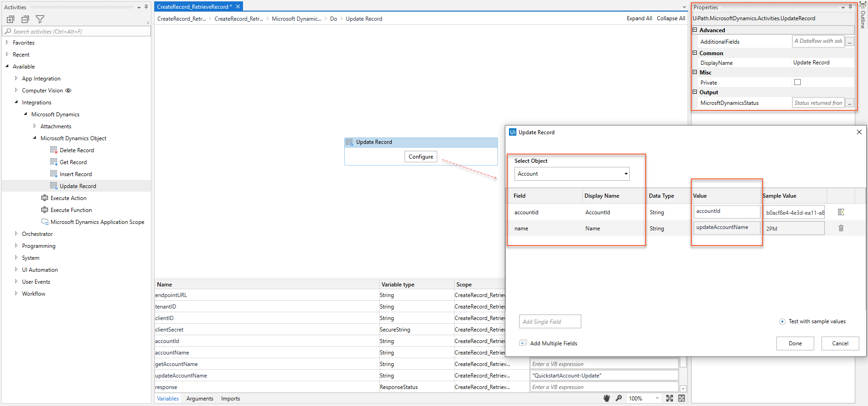Click the Execute Action activity icon
The height and width of the screenshot is (406, 868).
45,198
